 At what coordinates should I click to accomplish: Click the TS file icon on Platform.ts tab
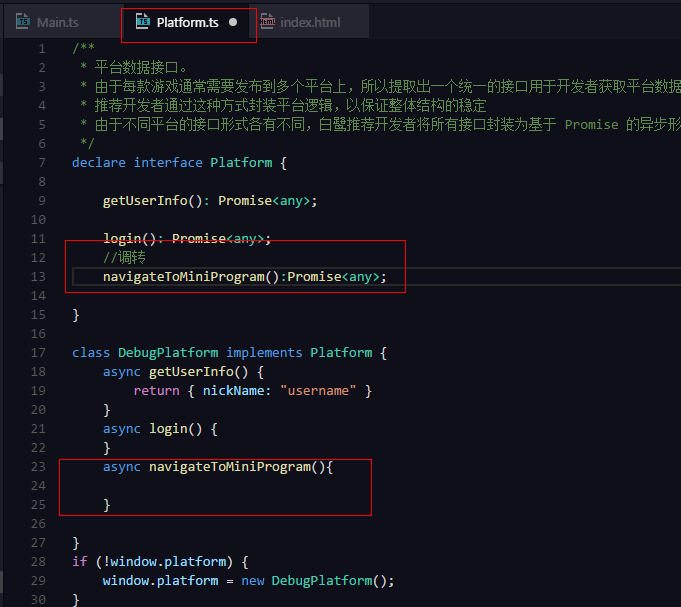[x=143, y=22]
